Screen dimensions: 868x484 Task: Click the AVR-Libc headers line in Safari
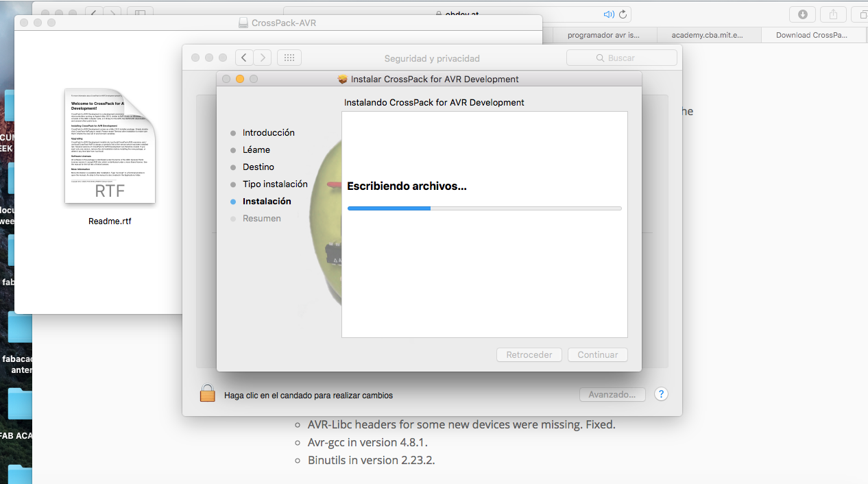tap(461, 424)
